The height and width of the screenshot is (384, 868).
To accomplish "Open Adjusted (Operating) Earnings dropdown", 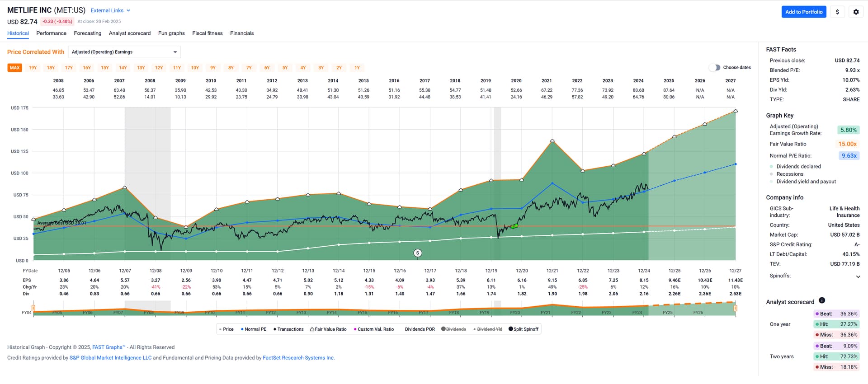I will [x=124, y=52].
